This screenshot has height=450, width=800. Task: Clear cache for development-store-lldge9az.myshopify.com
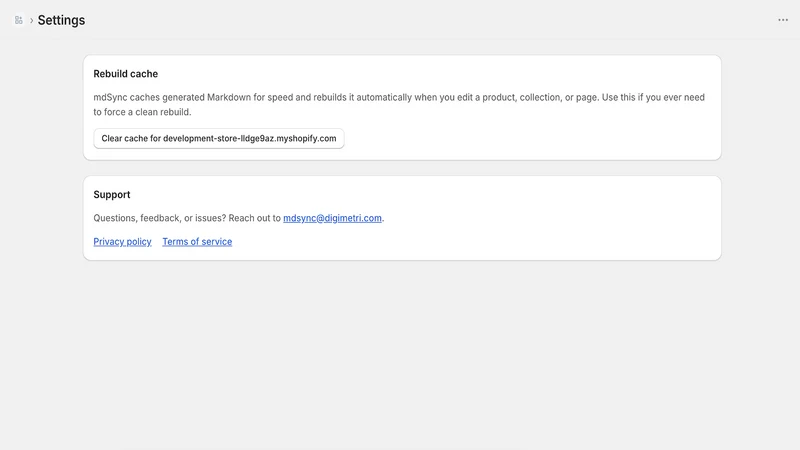point(219,138)
